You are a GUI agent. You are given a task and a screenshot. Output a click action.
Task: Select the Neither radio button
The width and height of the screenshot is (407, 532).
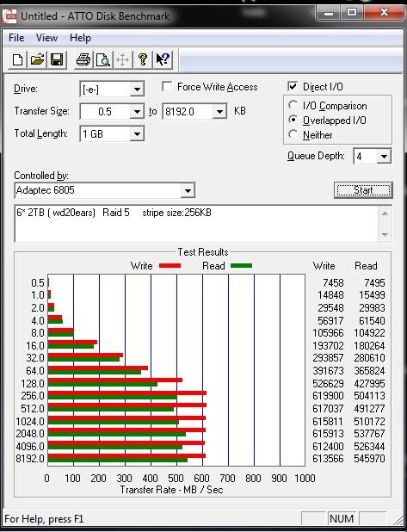tap(293, 134)
